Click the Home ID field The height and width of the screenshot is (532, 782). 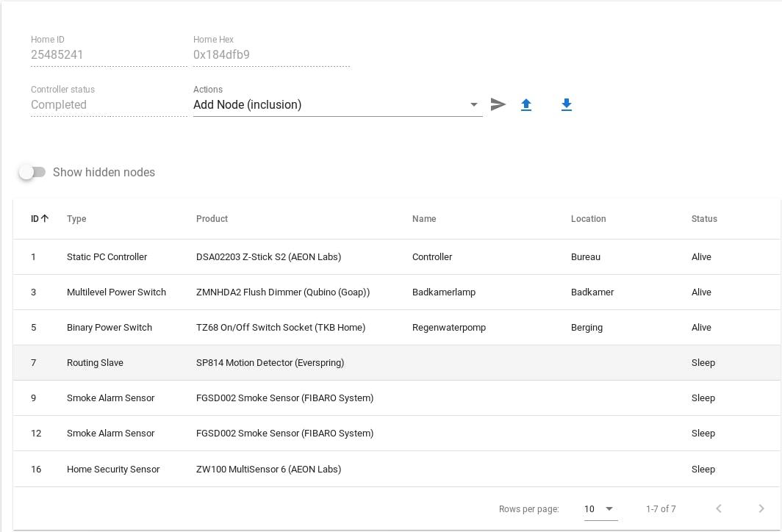coord(109,54)
